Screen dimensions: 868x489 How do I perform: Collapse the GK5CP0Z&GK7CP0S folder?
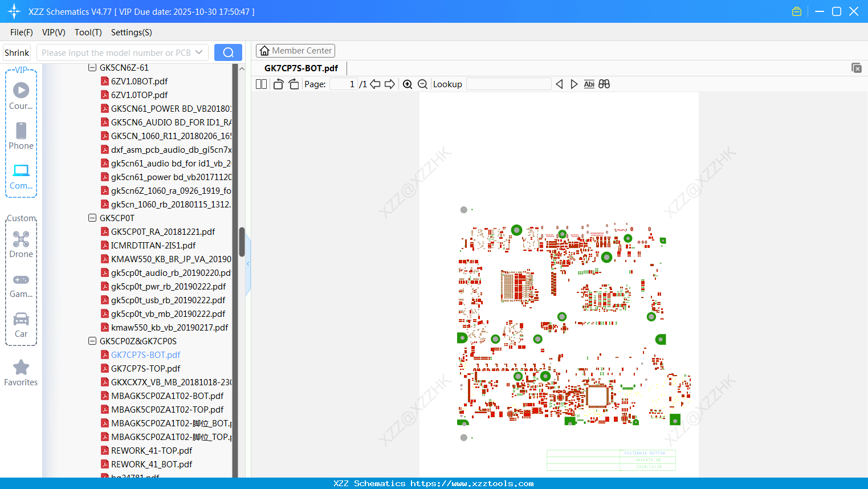(x=92, y=341)
